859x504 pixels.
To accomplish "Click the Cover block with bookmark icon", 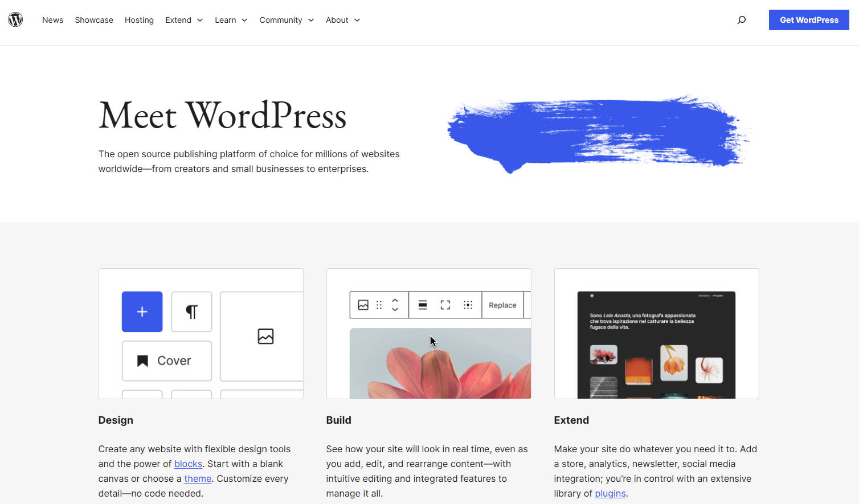I will 166,360.
